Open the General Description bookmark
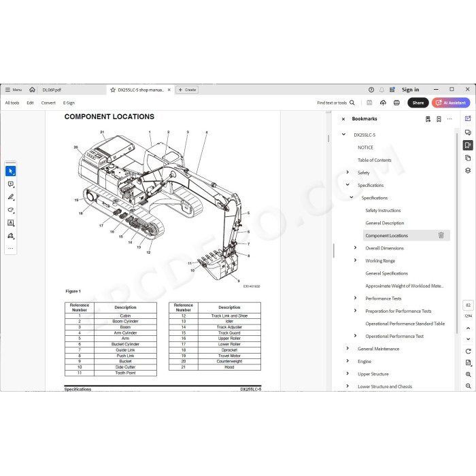476x476 pixels. click(385, 223)
